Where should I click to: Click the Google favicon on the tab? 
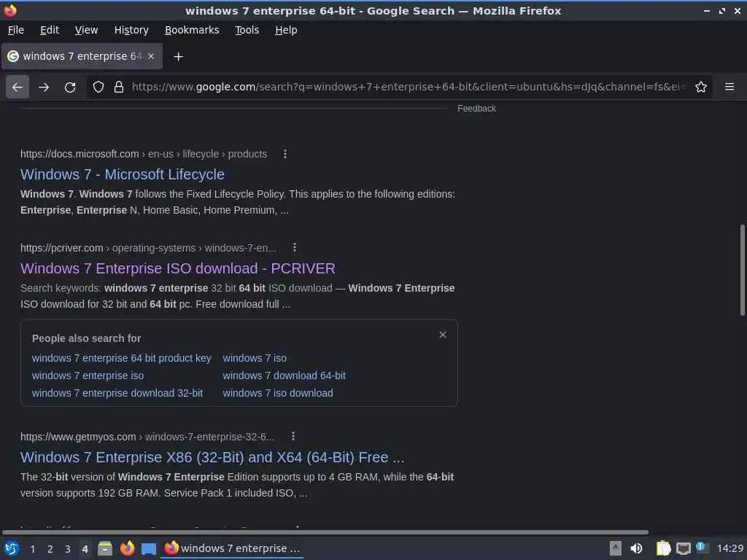pos(13,56)
